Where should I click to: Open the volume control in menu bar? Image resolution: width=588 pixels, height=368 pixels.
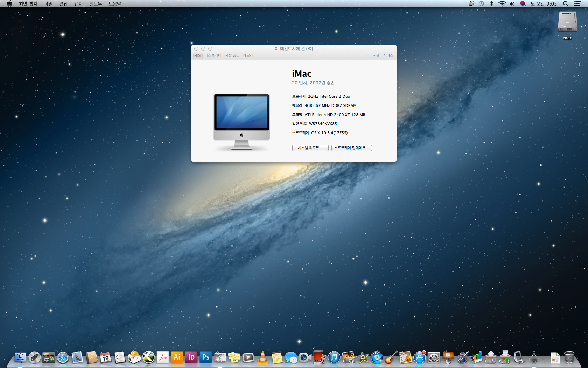click(x=512, y=4)
